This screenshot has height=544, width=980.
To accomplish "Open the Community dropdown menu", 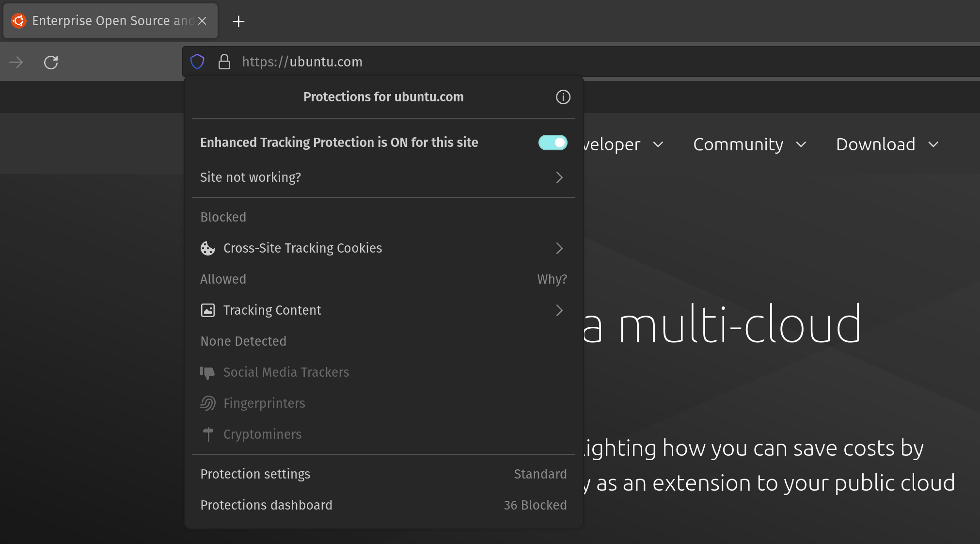I will [749, 144].
